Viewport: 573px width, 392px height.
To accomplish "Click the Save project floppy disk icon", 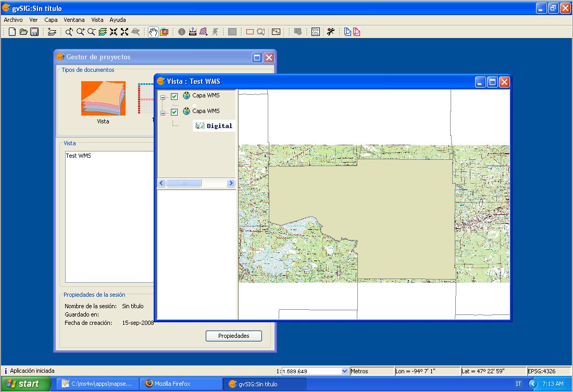I will click(34, 32).
